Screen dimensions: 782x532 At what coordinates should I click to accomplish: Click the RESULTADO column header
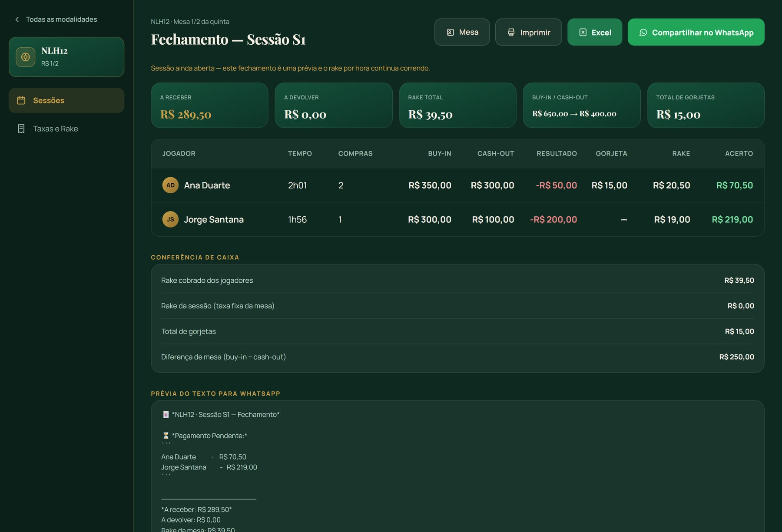(557, 154)
